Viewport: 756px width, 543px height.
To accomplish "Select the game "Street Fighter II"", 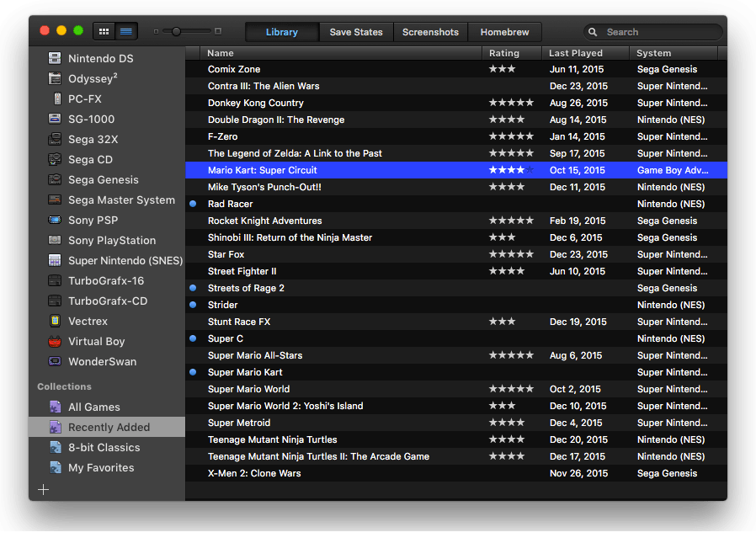I will click(456, 271).
